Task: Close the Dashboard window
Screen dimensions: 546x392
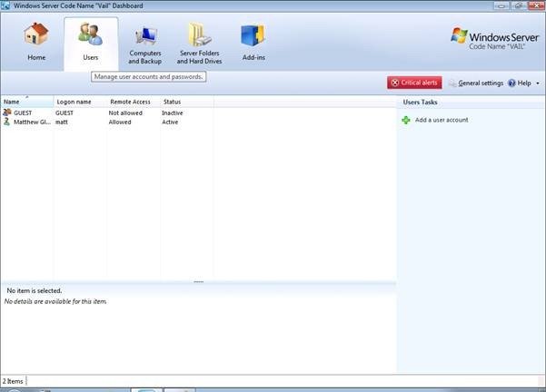Action: coord(537,5)
